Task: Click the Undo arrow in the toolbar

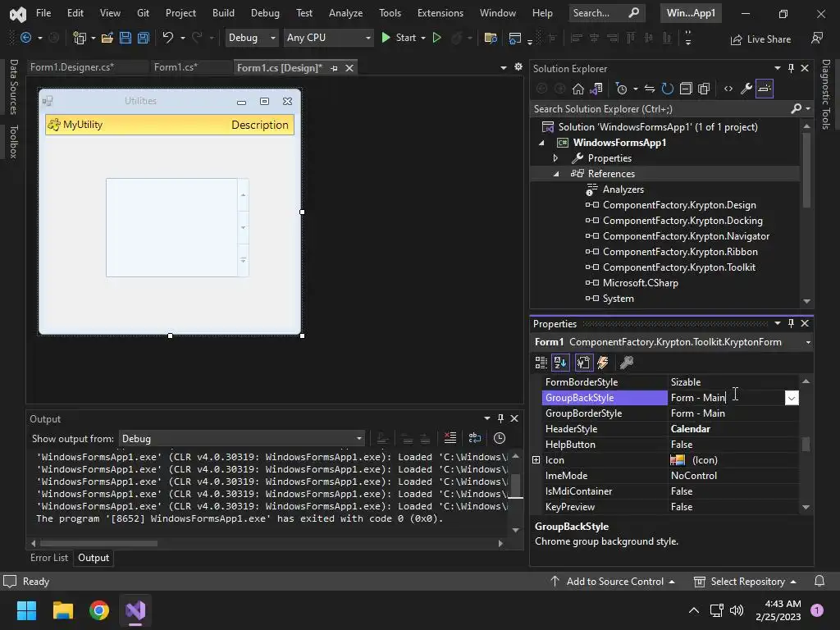Action: pos(167,38)
